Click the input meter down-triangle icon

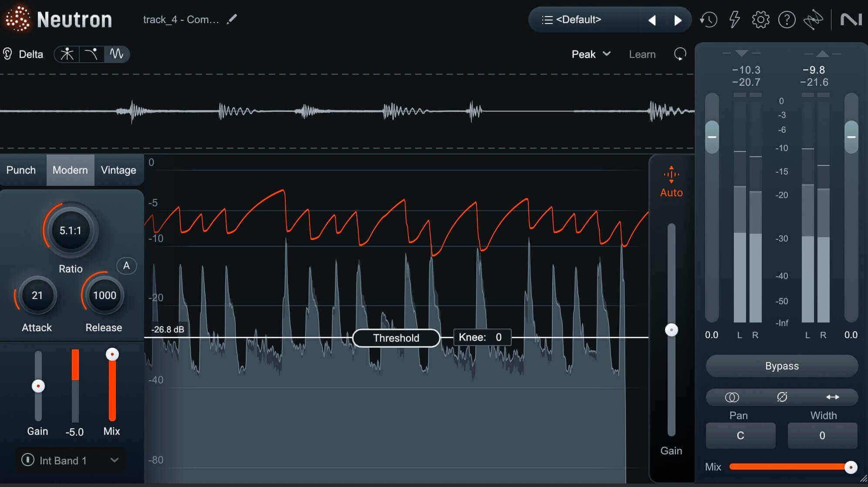tap(741, 53)
